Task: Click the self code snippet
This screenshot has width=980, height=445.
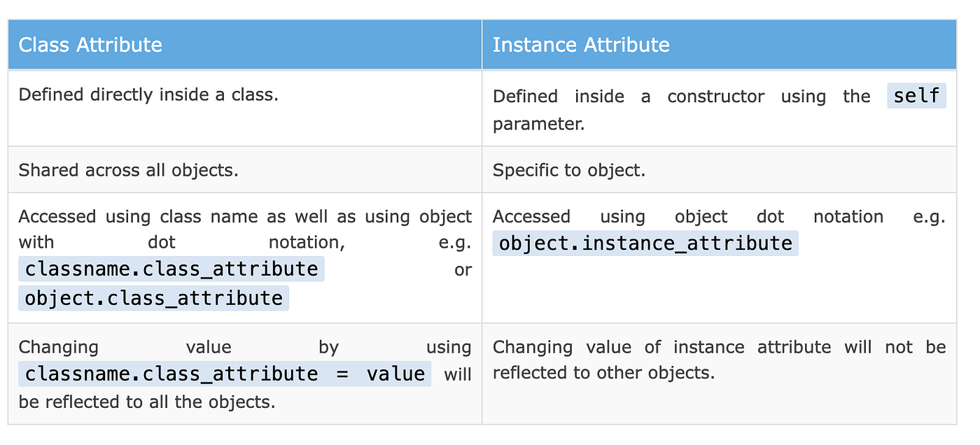Action: click(916, 95)
